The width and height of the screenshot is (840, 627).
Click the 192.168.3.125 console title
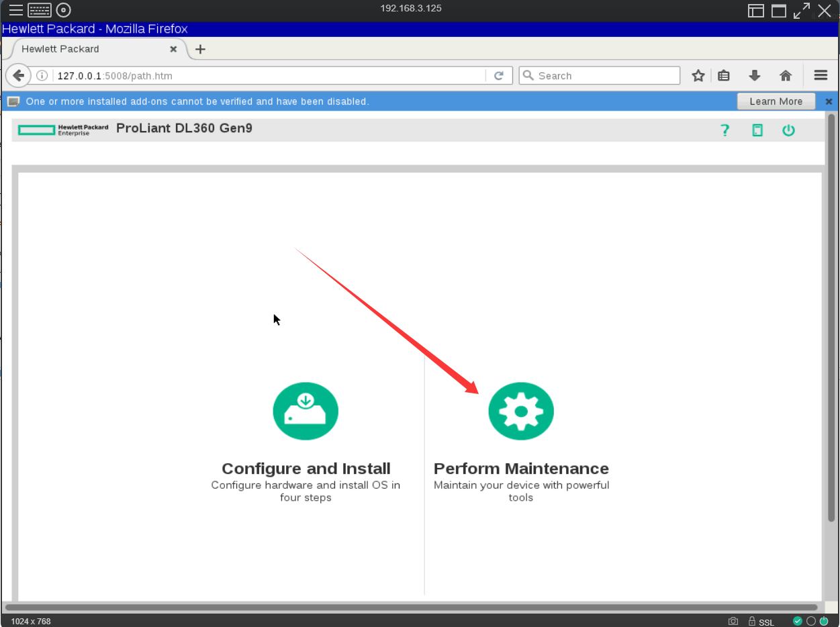pyautogui.click(x=411, y=9)
